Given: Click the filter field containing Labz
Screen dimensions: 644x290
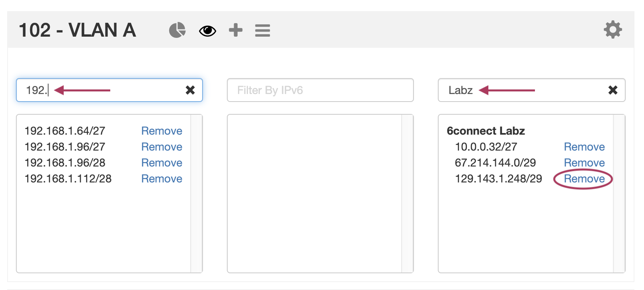Looking at the screenshot, I should (557, 90).
